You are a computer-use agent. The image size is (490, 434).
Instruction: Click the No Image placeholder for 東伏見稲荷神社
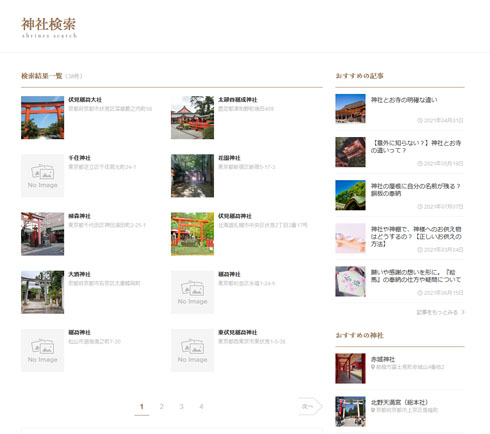[192, 350]
